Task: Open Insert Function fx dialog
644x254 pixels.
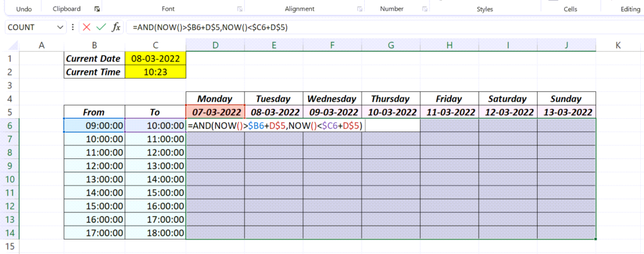Action: pyautogui.click(x=116, y=28)
